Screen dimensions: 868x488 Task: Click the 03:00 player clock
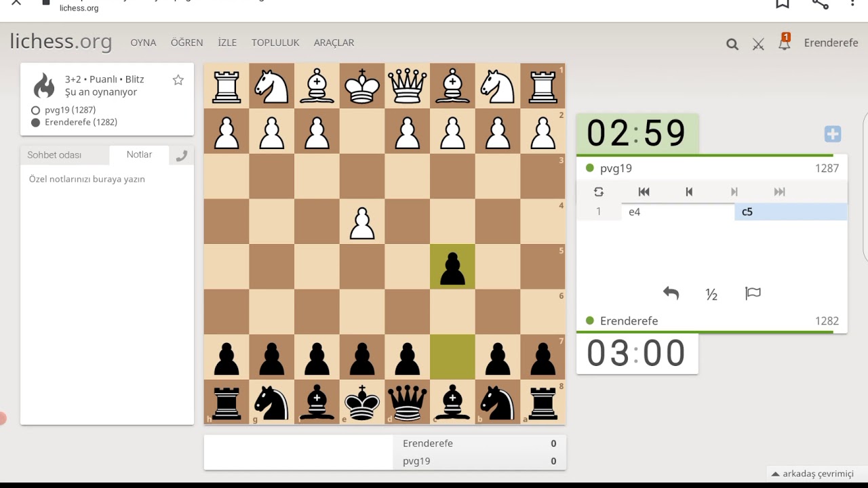637,353
